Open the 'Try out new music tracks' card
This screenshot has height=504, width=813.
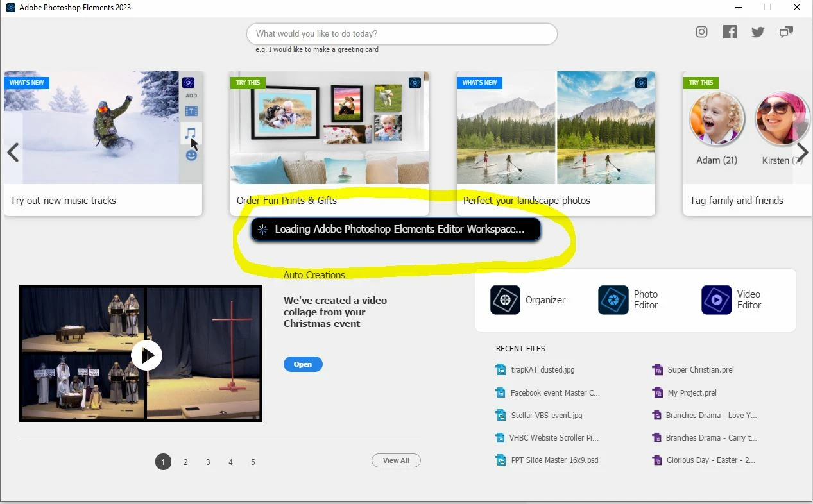tap(103, 144)
